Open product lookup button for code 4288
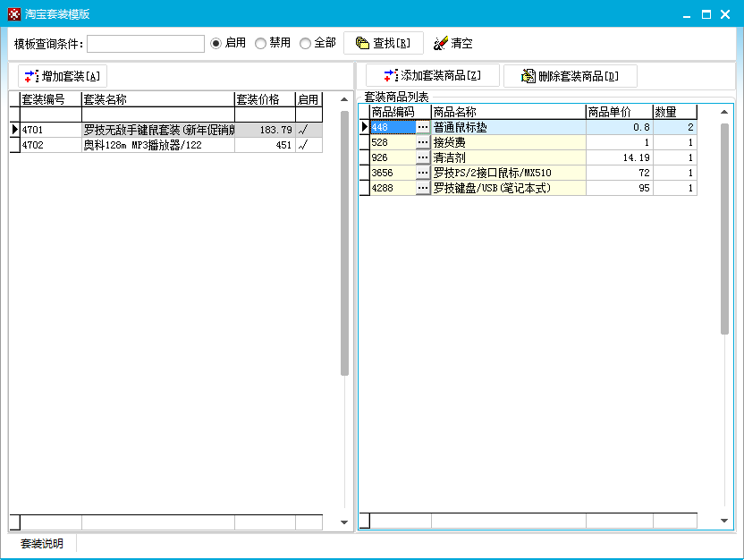The width and height of the screenshot is (744, 560). coord(423,188)
